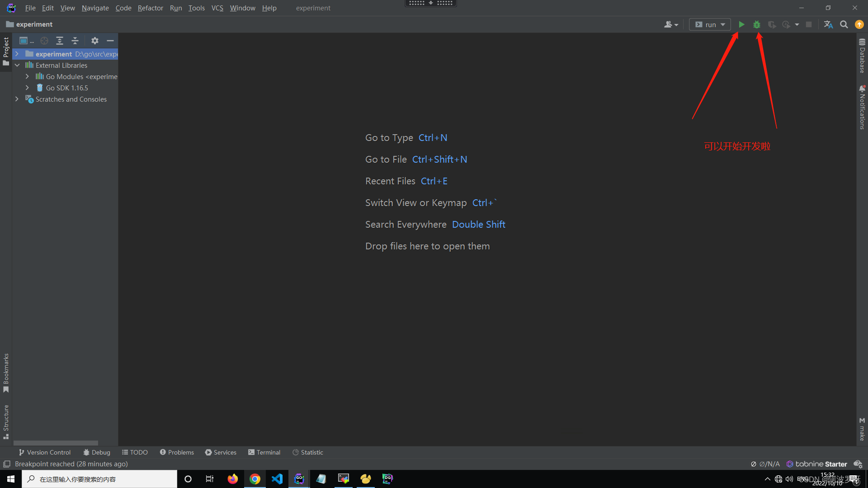Toggle the Bookmarks tool window tab

[6, 373]
